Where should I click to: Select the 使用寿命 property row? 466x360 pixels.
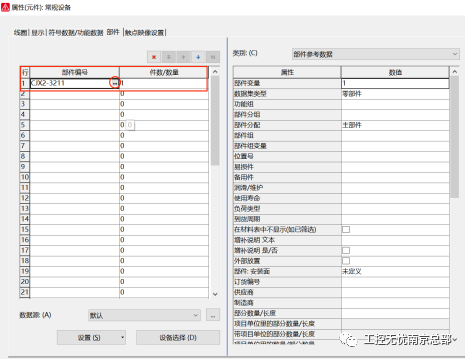[x=341, y=198]
